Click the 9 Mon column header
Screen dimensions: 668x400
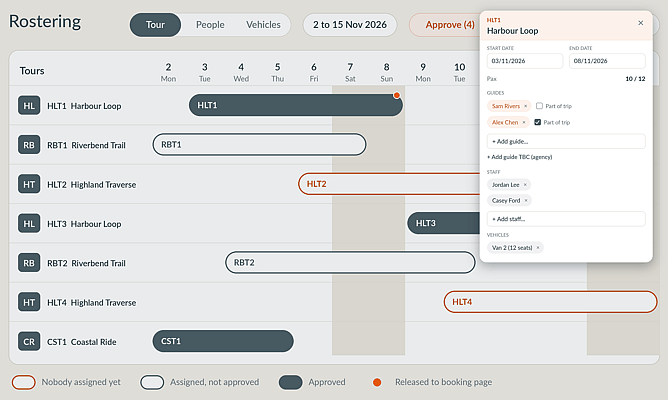tap(423, 72)
